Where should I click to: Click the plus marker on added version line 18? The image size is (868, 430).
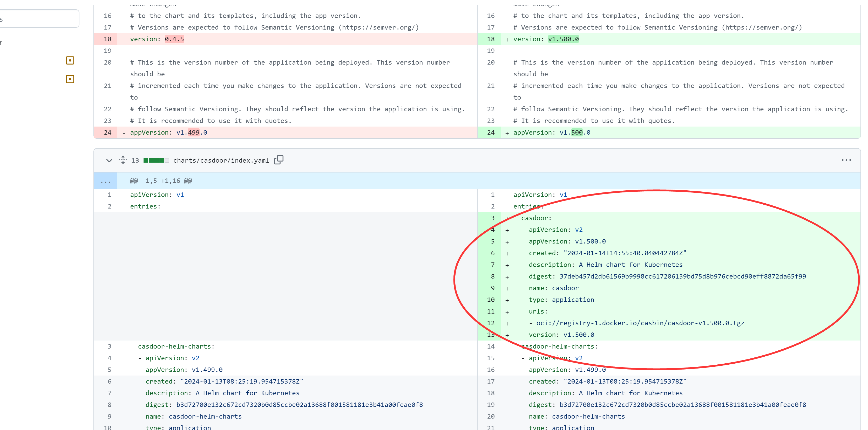pos(507,40)
